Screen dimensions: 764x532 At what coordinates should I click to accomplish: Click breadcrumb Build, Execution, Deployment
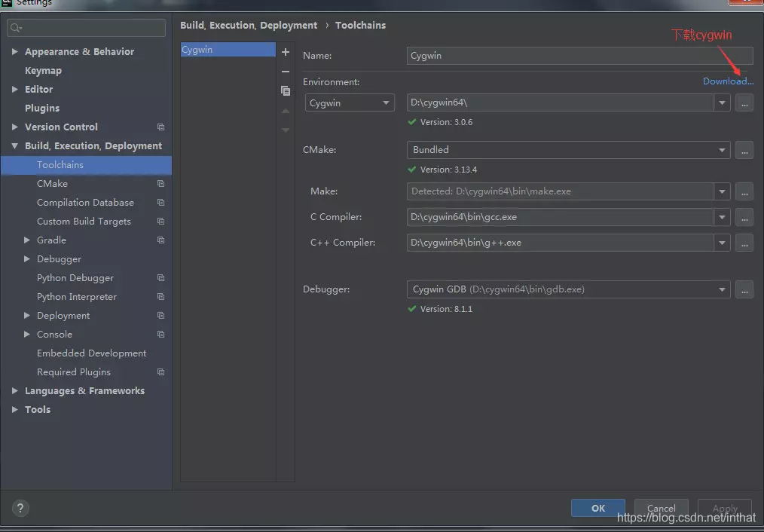tap(249, 26)
